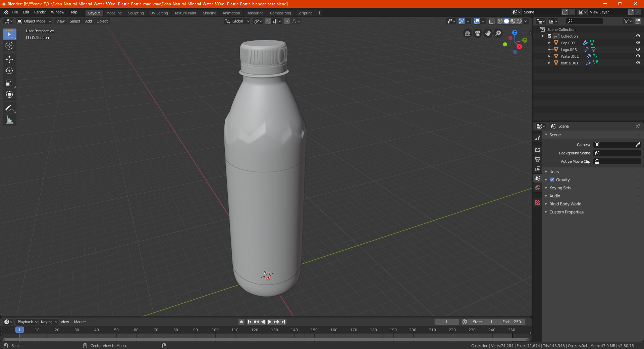Select the Select Box tool
644x349 pixels.
[x=9, y=34]
